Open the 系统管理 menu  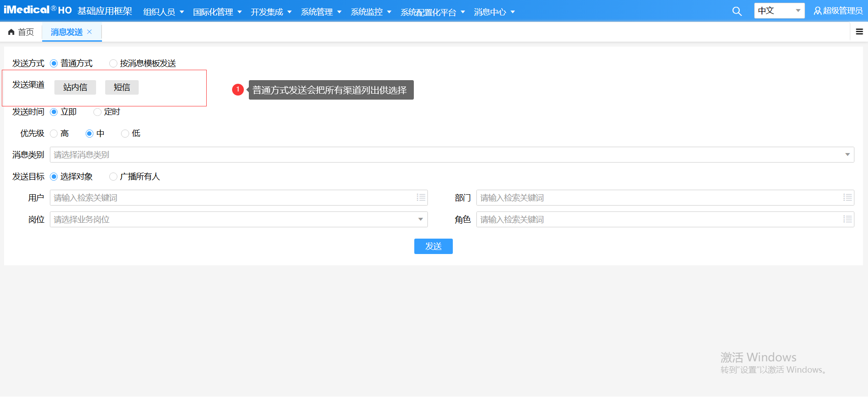coord(321,12)
